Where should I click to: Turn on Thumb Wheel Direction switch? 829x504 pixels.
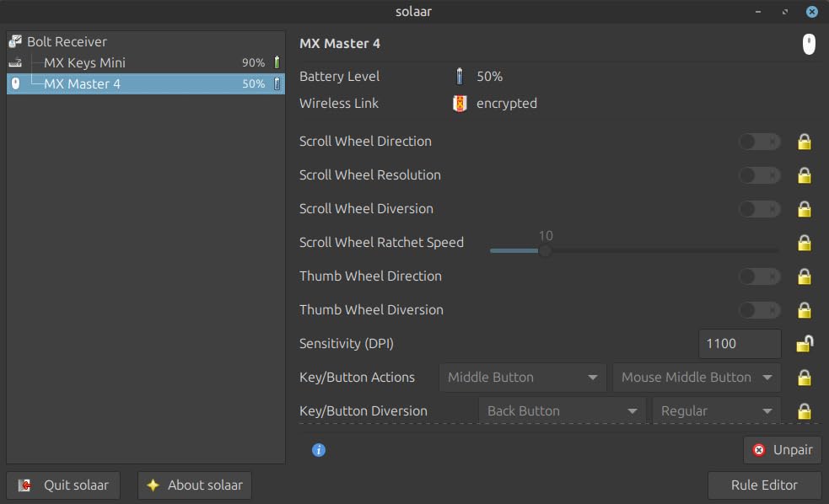[x=759, y=276]
